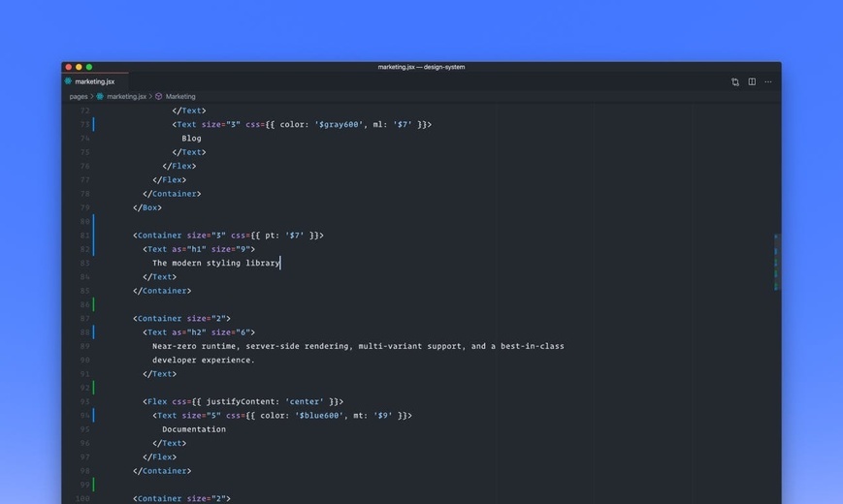Click the minimap on the right edge
Viewport: 843px width, 504px height.
pos(776,263)
